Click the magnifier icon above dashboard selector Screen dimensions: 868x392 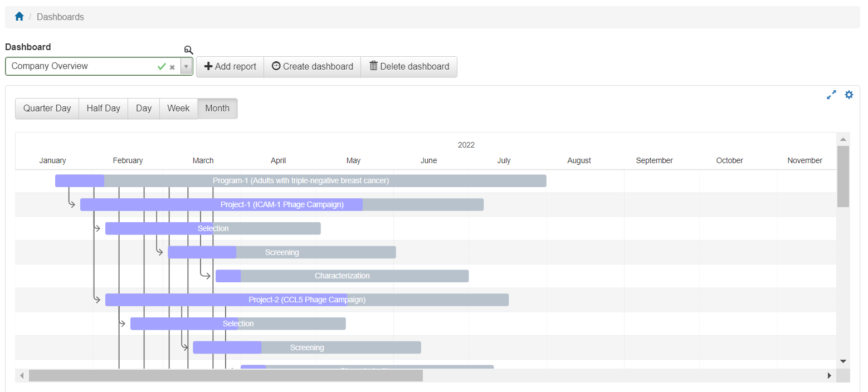[x=188, y=50]
